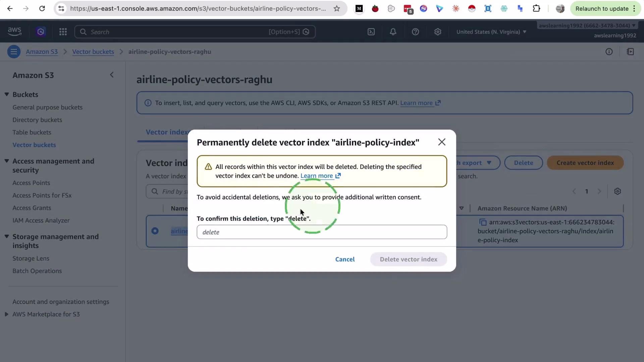This screenshot has height=362, width=644.
Task: Open the info panel icon
Action: pyautogui.click(x=609, y=52)
